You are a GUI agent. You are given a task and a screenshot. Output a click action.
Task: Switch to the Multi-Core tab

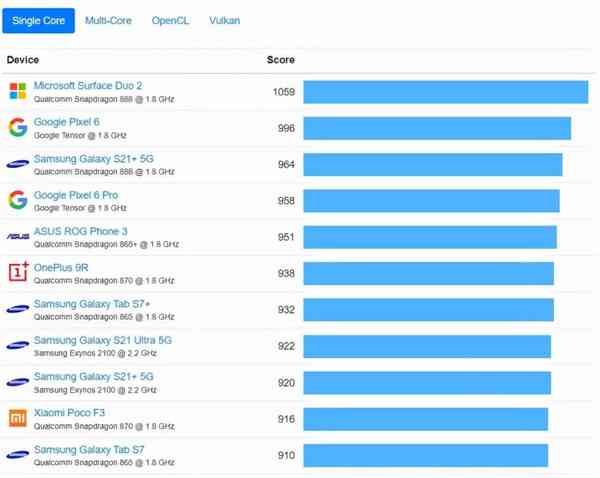108,20
